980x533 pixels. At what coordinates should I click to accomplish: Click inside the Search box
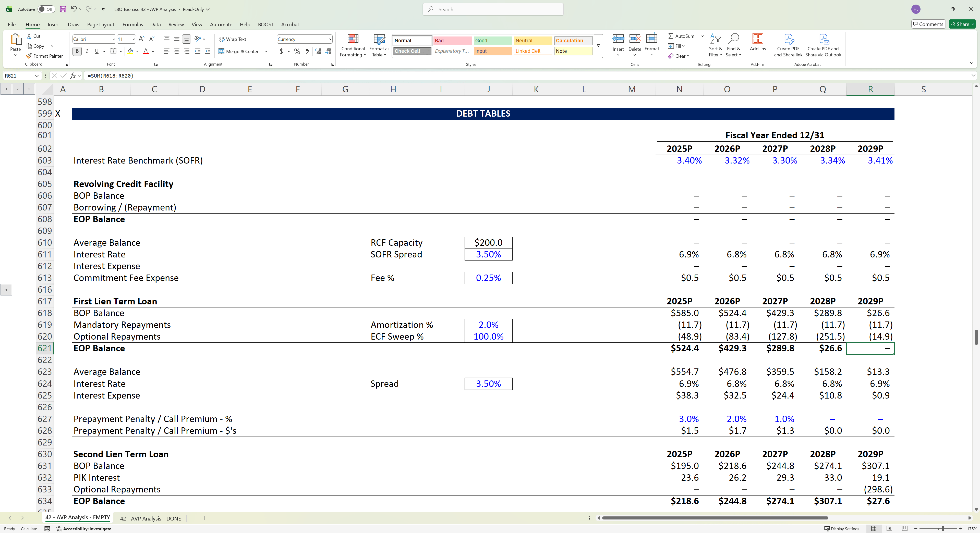tap(493, 9)
